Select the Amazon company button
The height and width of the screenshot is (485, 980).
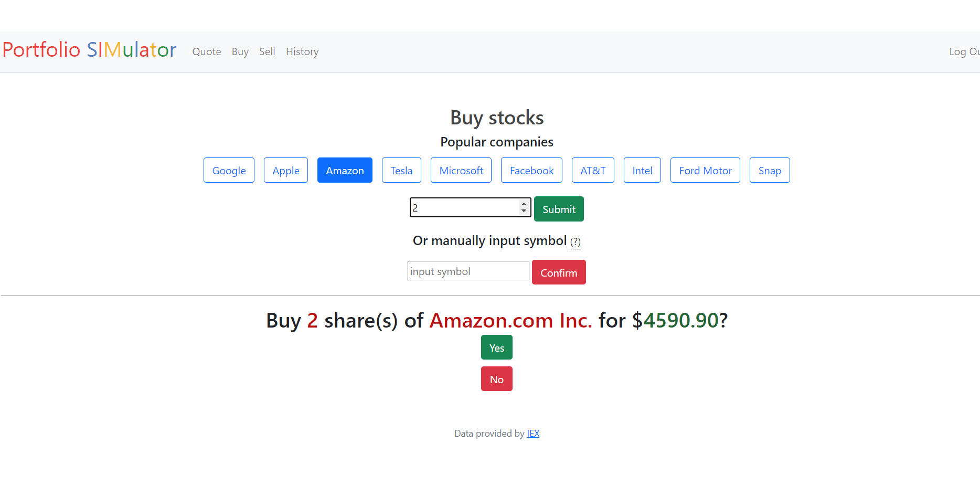(345, 171)
